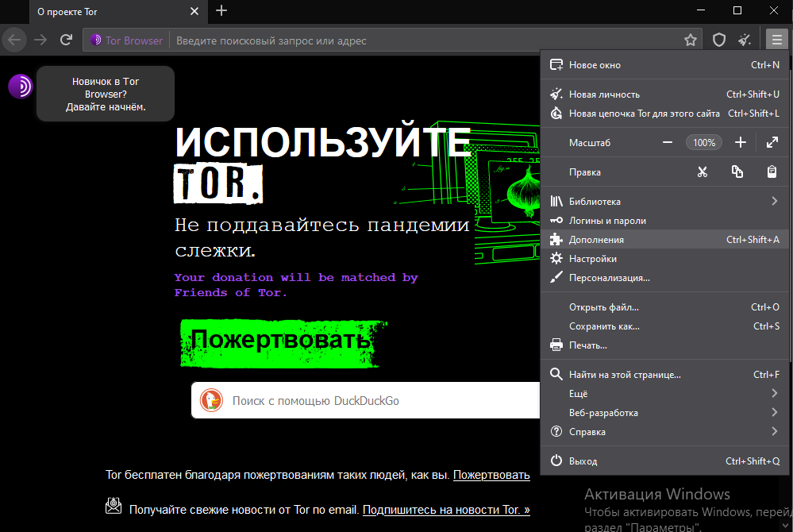
Task: Open a new tab with plus button
Action: click(x=221, y=10)
